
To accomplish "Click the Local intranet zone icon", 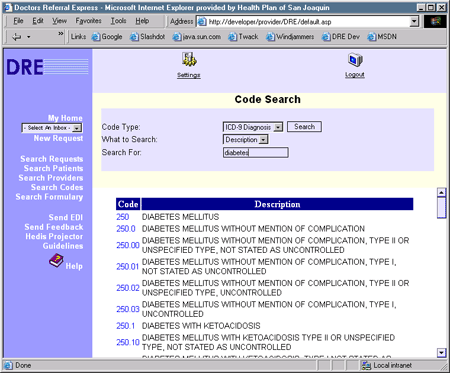I will [366, 366].
